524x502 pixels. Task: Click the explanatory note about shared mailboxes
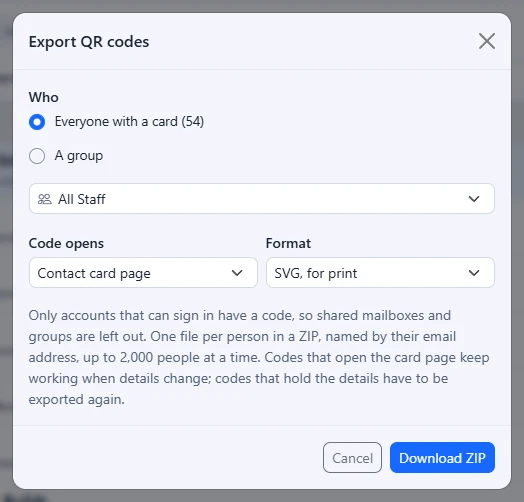pyautogui.click(x=259, y=357)
